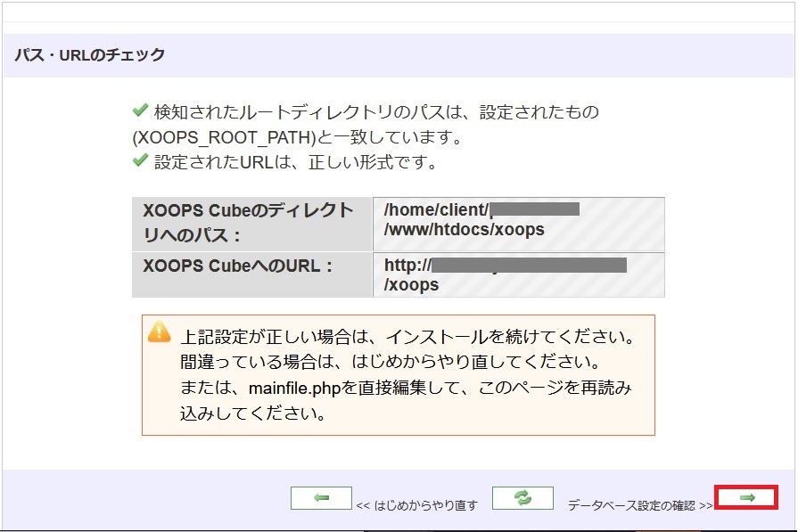This screenshot has height=532, width=798.
Task: Click the sentence mentioning 'mainfile.php'
Action: (x=406, y=400)
